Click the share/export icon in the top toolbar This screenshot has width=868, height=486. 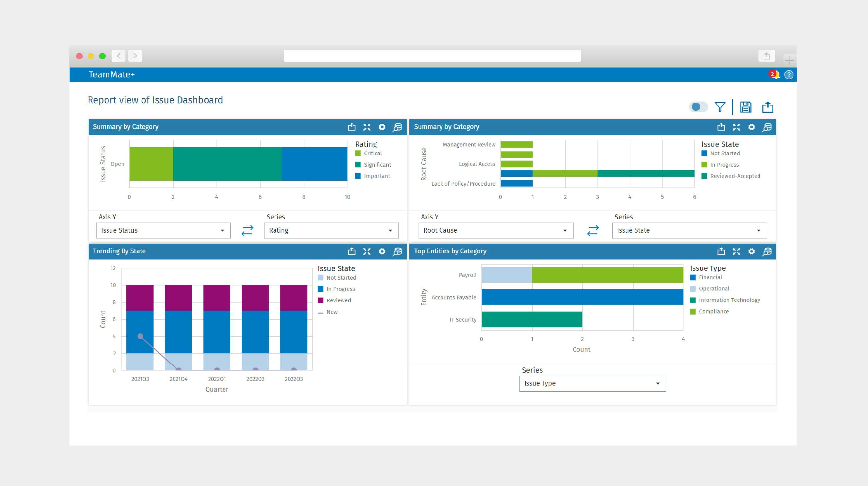coord(768,107)
